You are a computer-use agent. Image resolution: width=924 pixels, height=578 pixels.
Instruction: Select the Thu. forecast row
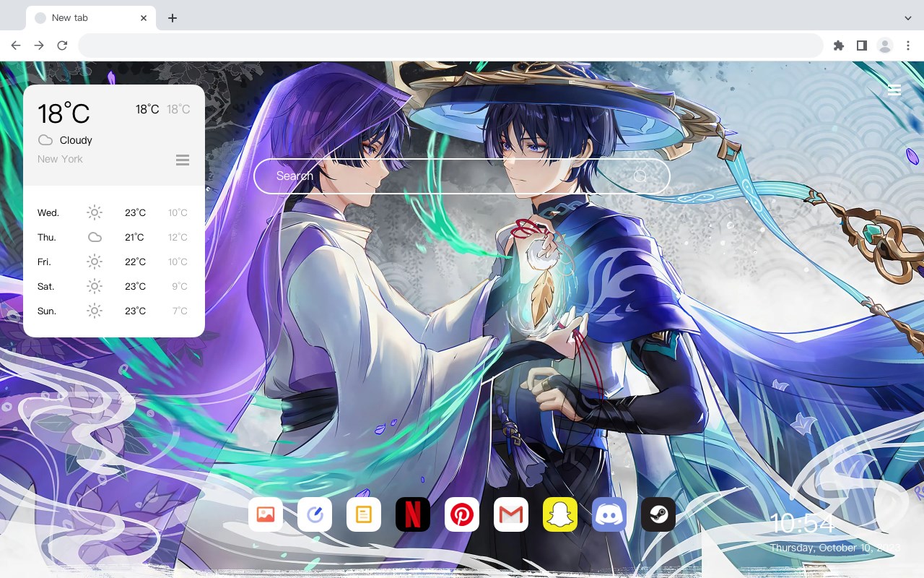114,237
